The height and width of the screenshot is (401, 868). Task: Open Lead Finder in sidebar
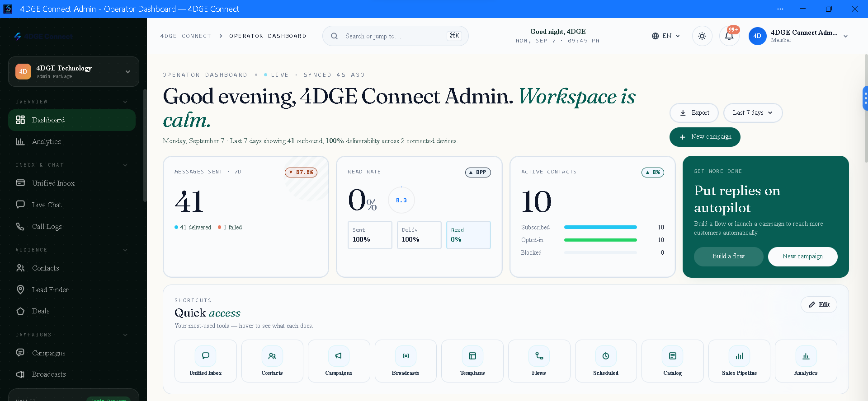(x=72, y=290)
